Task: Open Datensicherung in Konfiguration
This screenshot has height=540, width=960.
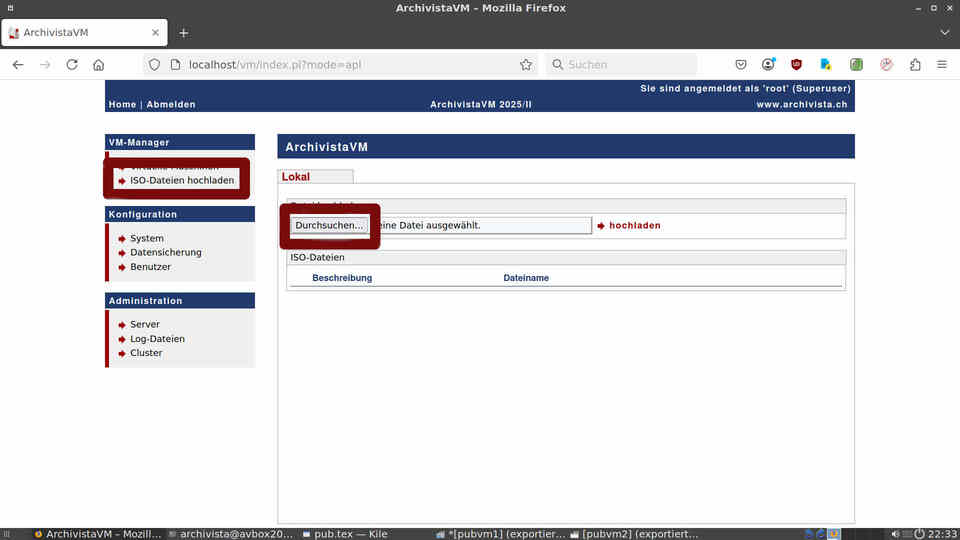Action: 166,252
